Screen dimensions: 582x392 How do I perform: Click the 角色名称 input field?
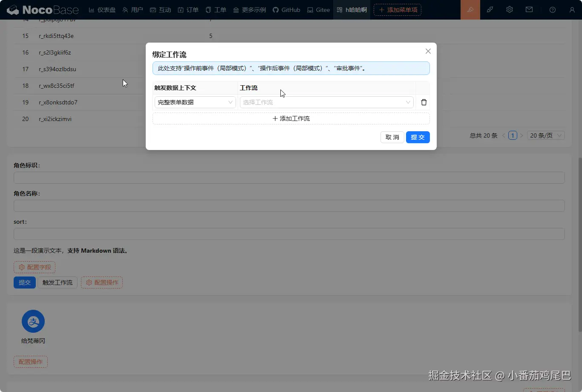(x=289, y=206)
